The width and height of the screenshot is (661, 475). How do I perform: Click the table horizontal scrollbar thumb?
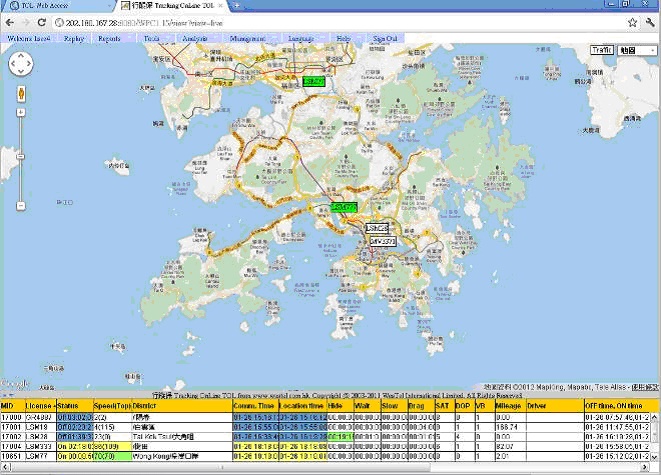pyautogui.click(x=219, y=467)
